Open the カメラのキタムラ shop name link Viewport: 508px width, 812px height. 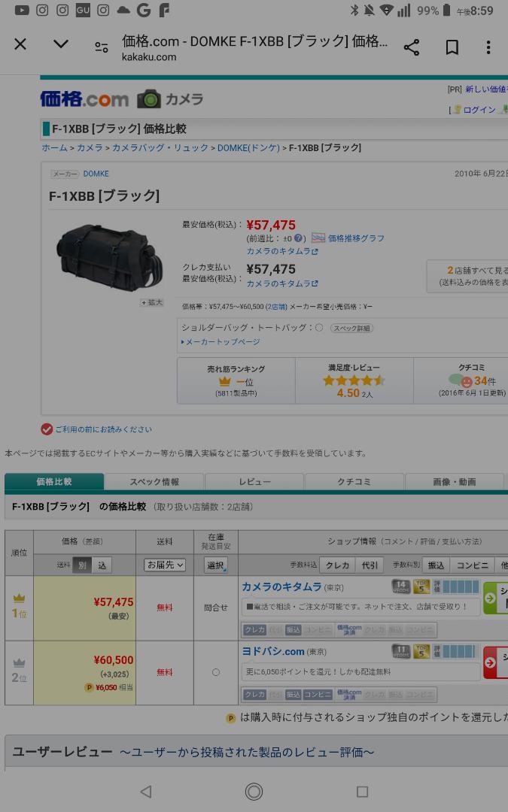[282, 587]
